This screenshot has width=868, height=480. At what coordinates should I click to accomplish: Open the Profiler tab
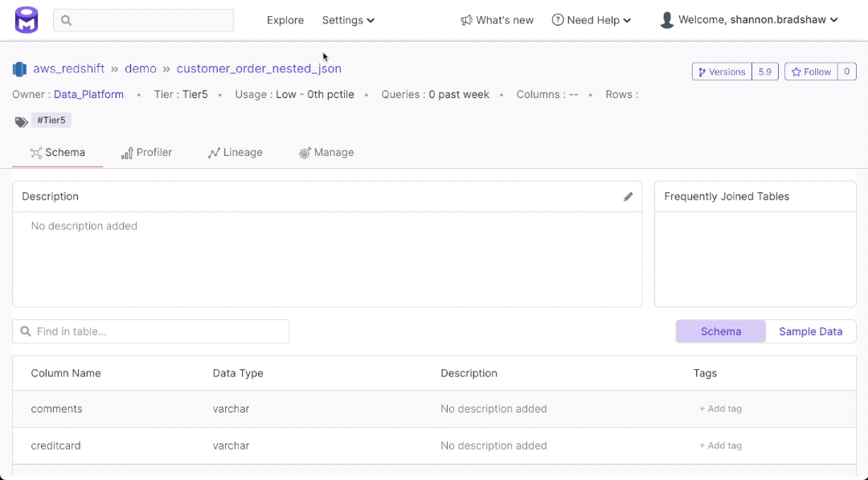(x=146, y=153)
